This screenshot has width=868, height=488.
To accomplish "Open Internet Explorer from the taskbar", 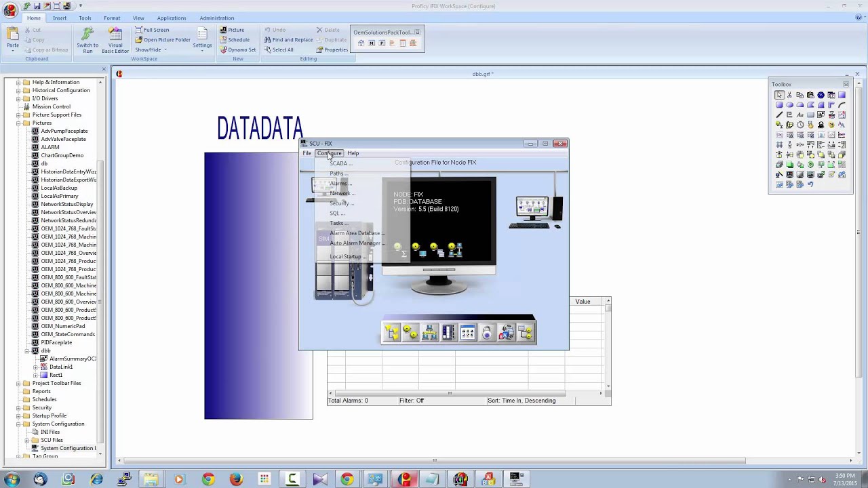I will tap(96, 479).
